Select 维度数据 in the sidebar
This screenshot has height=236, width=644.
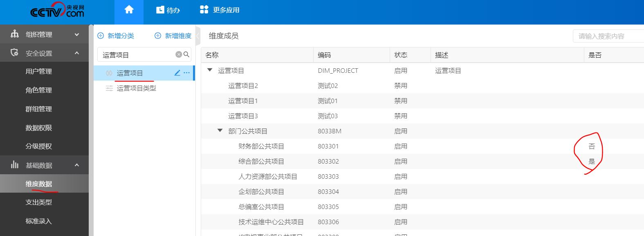(44, 184)
